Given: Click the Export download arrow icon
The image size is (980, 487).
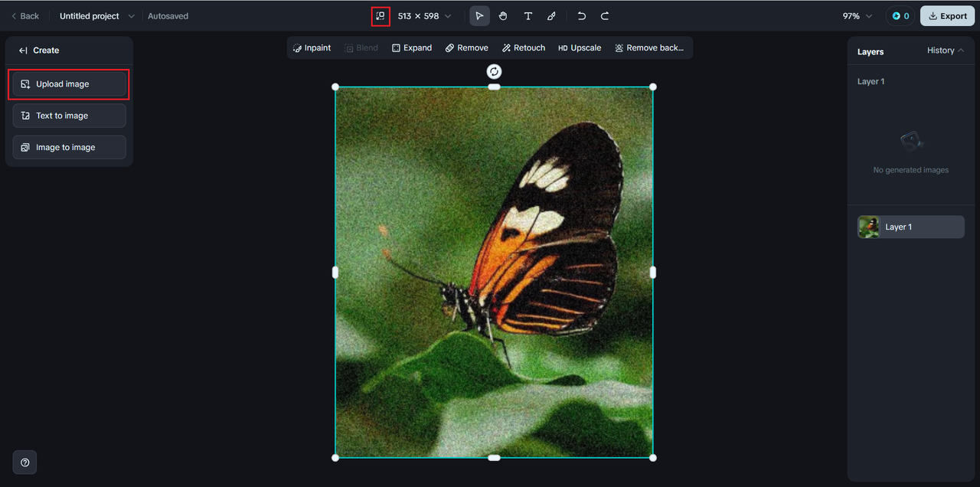Looking at the screenshot, I should click(933, 16).
